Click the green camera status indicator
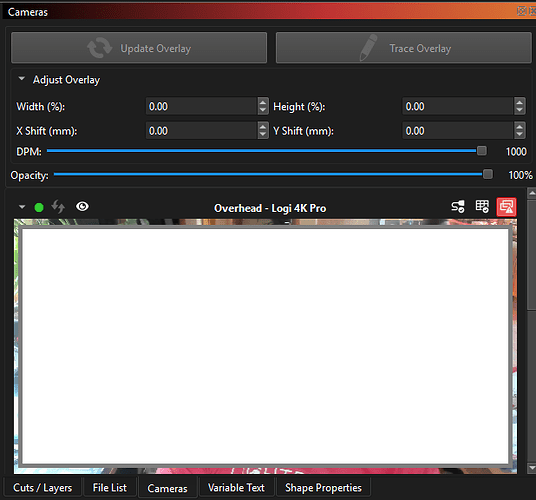This screenshot has width=536, height=500. (39, 207)
